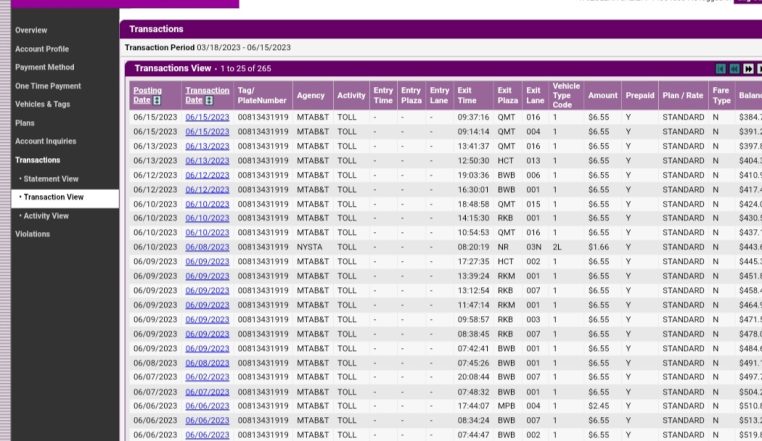Open Plans in the sidebar
The width and height of the screenshot is (762, 441).
(25, 123)
